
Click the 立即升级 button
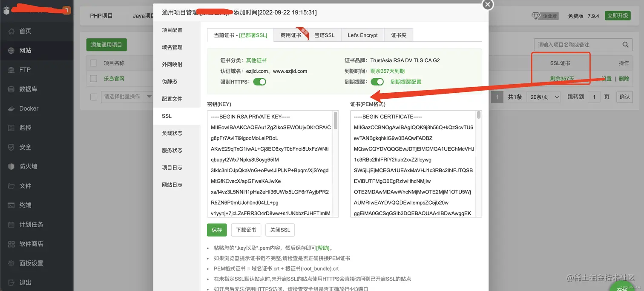click(x=618, y=16)
